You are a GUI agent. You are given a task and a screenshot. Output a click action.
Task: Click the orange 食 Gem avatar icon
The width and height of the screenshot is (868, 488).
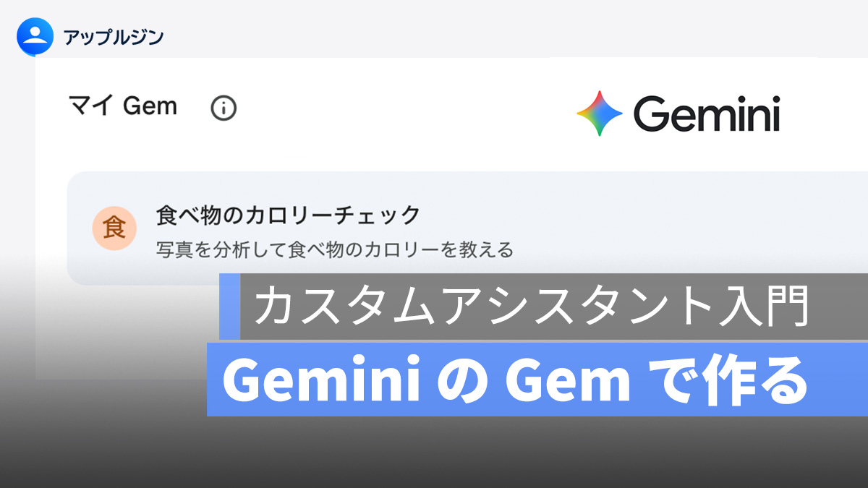[x=114, y=228]
